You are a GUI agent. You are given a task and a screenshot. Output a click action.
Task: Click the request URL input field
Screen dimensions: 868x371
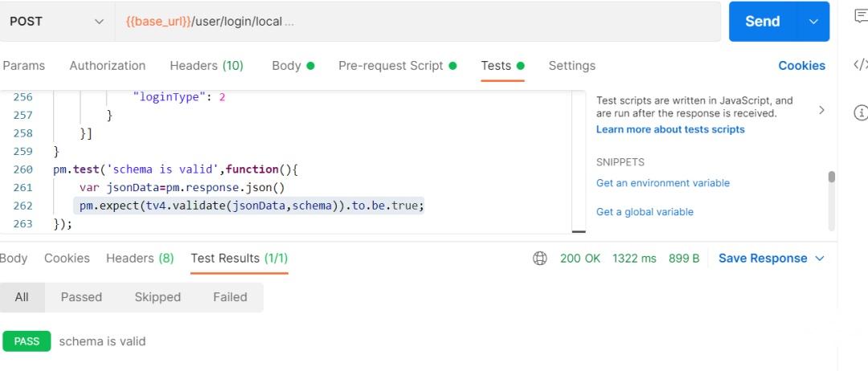point(418,22)
